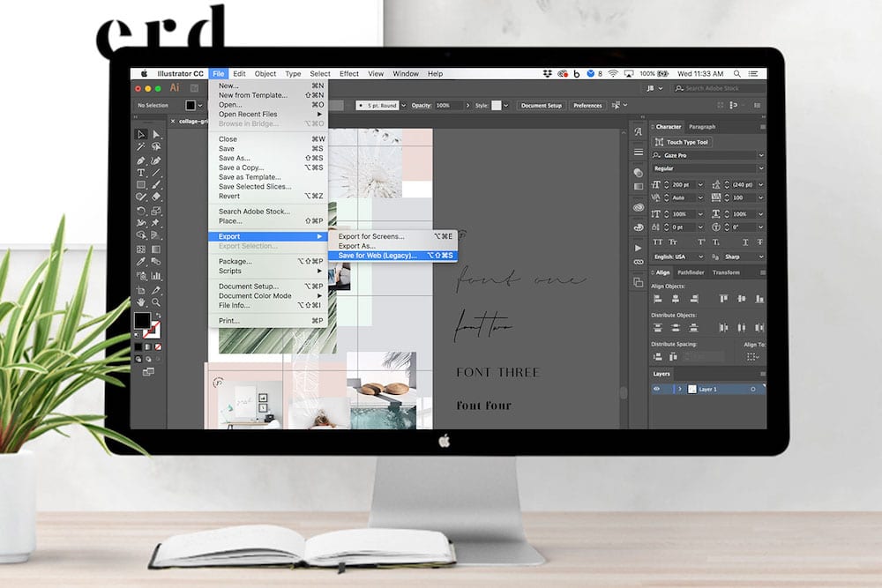Viewport: 882px width, 588px height.
Task: Select the Gradient tool
Action: coord(156,249)
